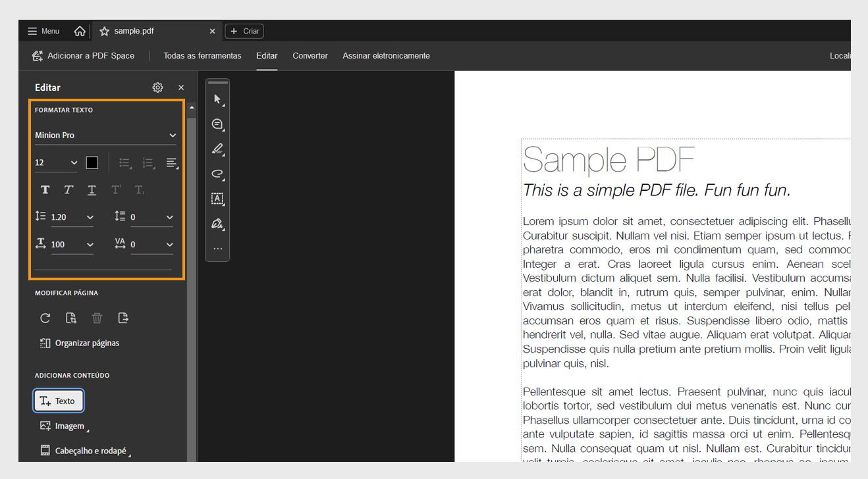
Task: Click the rotate page icon under Modificar Página
Action: tap(45, 318)
